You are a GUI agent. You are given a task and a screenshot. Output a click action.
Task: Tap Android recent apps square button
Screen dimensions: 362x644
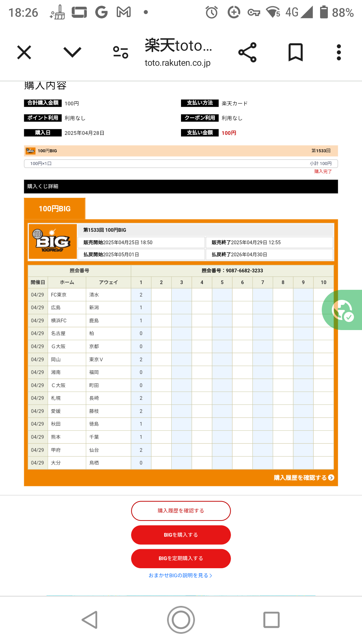tap(271, 620)
